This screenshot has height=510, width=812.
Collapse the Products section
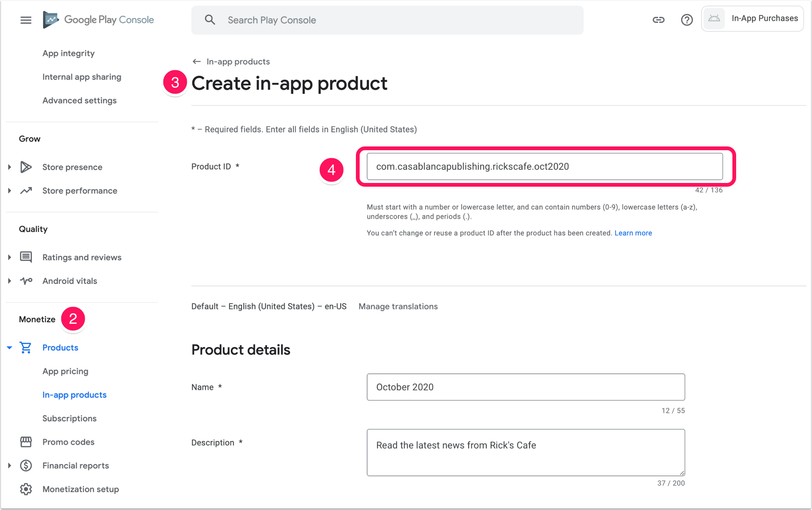[x=9, y=348]
